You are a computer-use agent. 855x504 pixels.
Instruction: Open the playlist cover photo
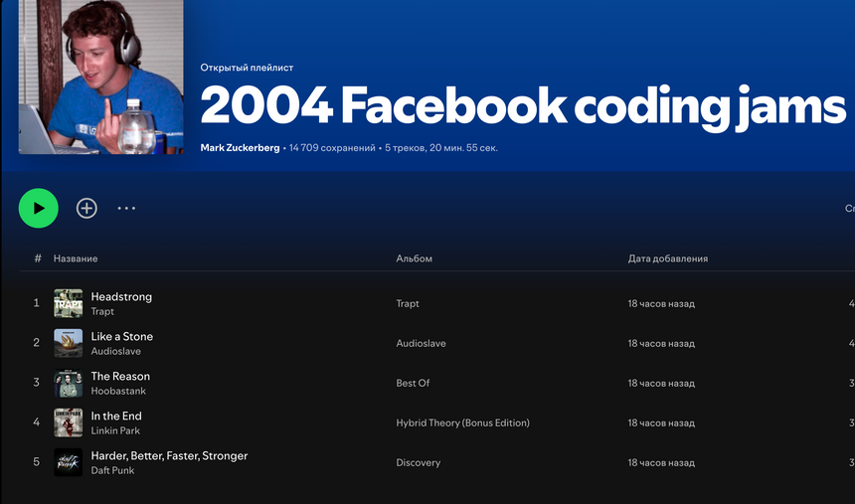(x=100, y=77)
